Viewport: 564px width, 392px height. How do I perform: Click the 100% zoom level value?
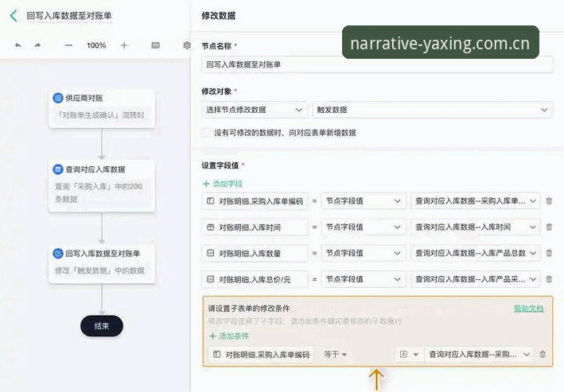coord(96,45)
